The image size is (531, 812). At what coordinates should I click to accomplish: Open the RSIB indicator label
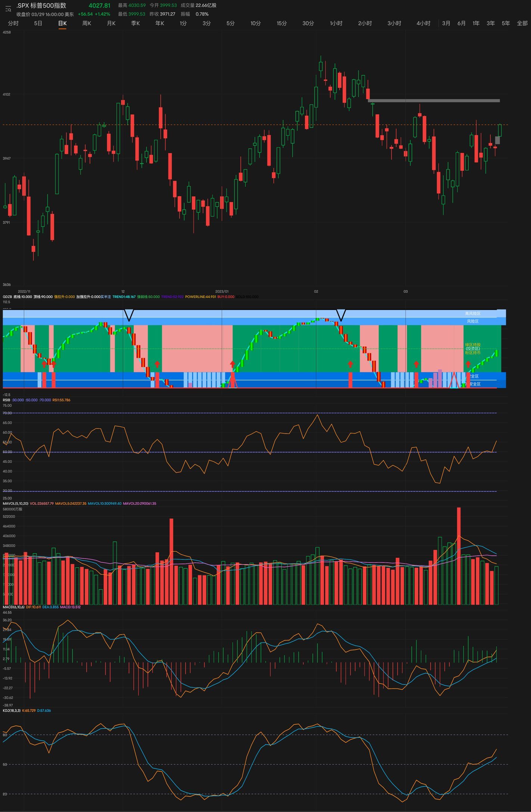tap(6, 400)
